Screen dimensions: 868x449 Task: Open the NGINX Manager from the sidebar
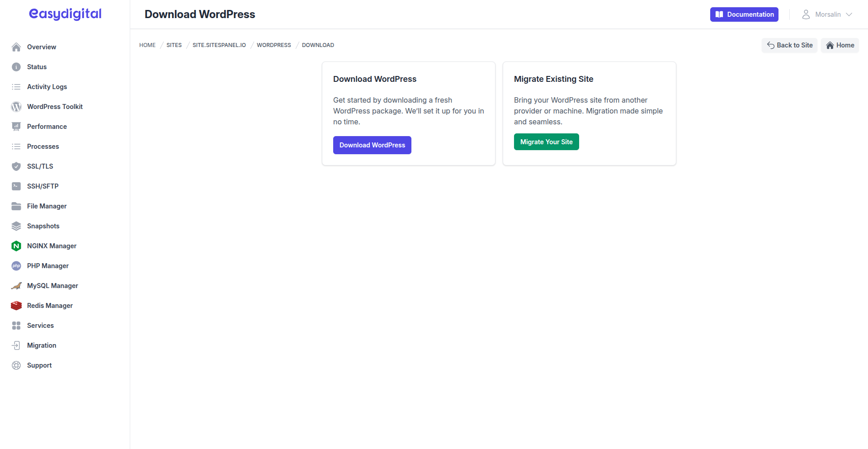coord(16,246)
